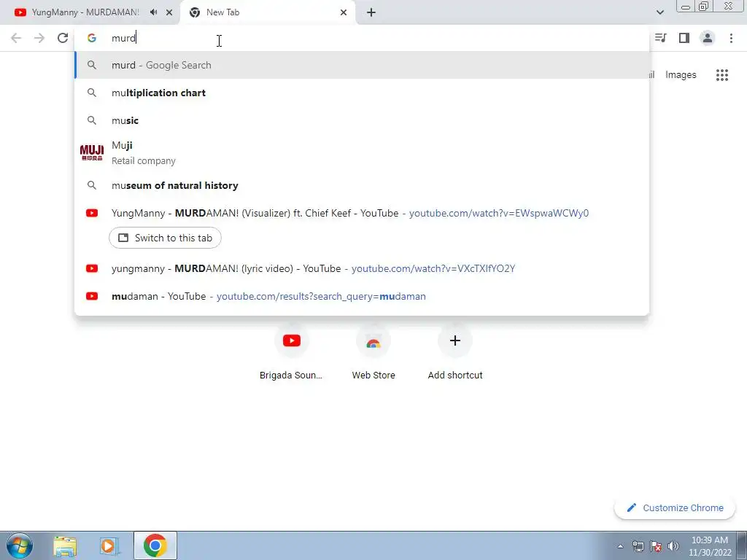This screenshot has height=560, width=747.
Task: Click the Show desktop strip
Action: pos(742,545)
